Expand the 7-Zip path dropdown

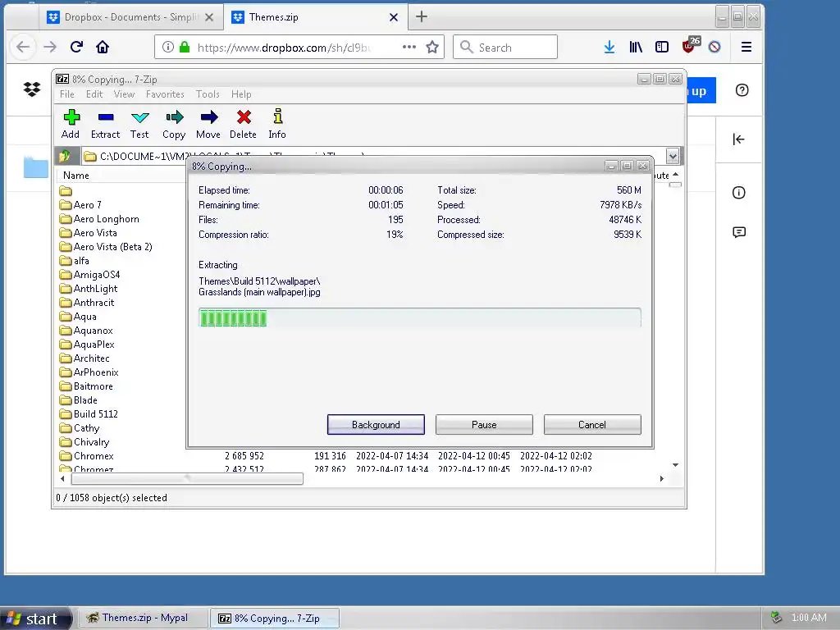click(x=673, y=156)
